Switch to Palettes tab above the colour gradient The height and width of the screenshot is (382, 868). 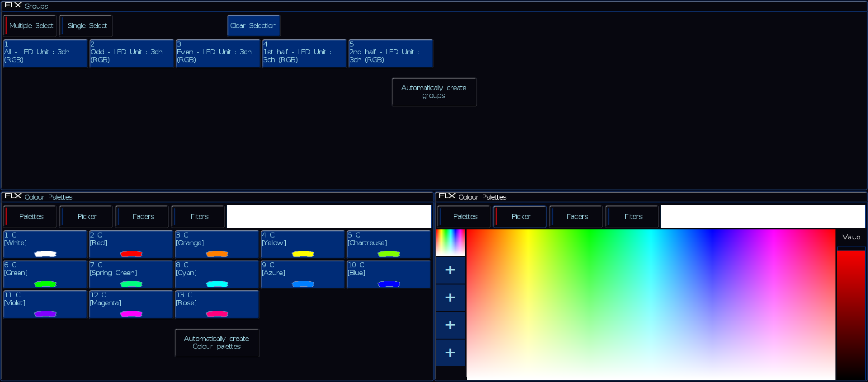click(x=464, y=217)
